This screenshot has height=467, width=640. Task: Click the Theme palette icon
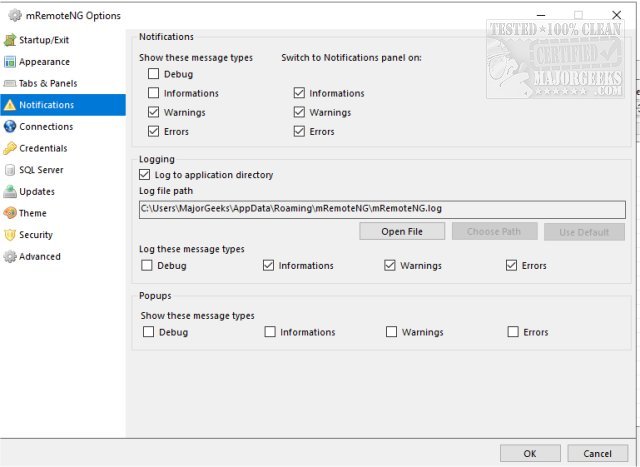(10, 213)
